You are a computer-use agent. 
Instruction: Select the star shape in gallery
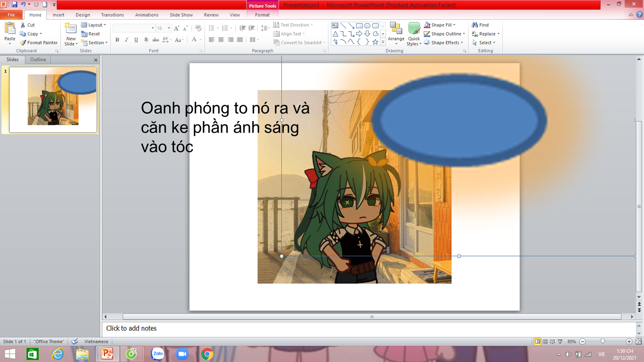[x=375, y=42]
